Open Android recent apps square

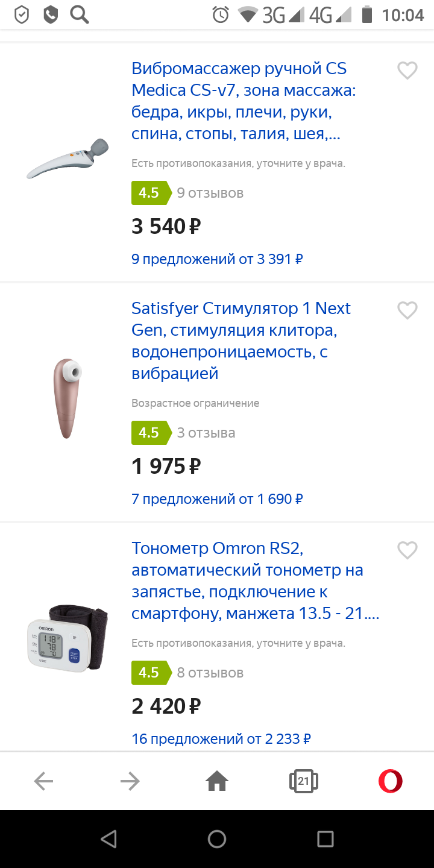click(x=325, y=838)
